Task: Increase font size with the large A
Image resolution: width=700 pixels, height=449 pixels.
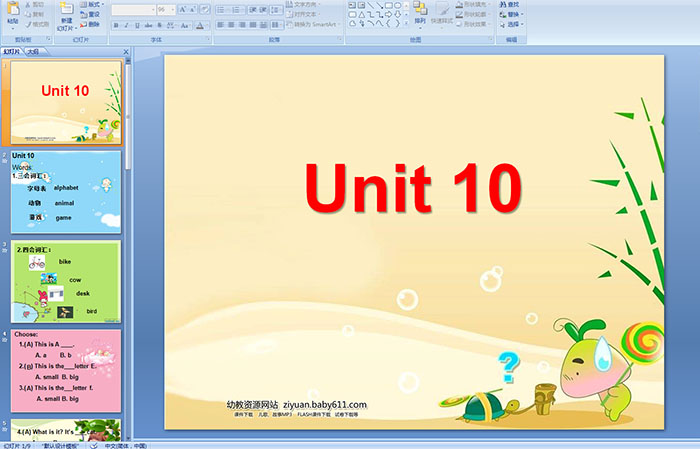Action: [183, 9]
